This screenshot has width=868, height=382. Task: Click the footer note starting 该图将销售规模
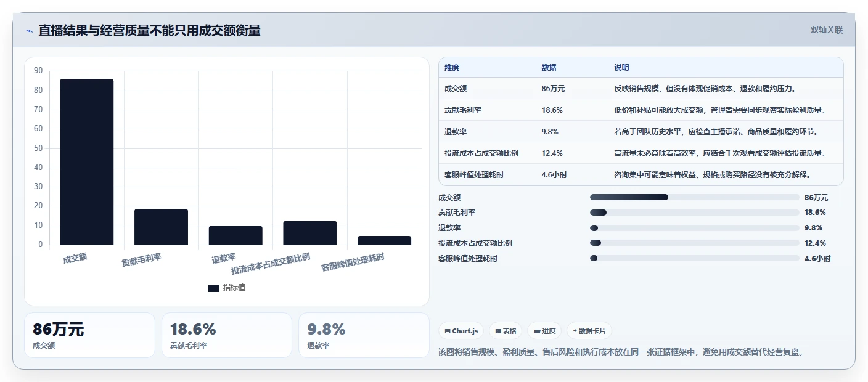pyautogui.click(x=621, y=352)
